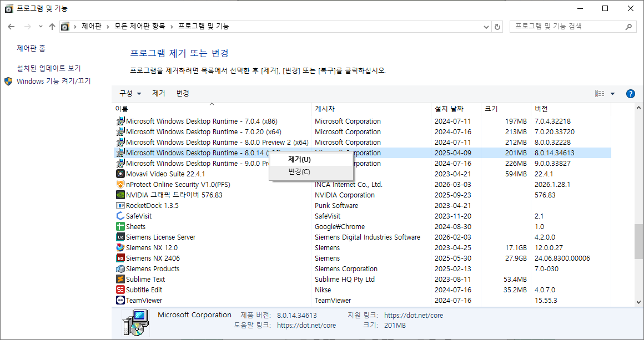The image size is (644, 340).
Task: Click the 제어판 breadcrumb segment
Action: (91, 26)
